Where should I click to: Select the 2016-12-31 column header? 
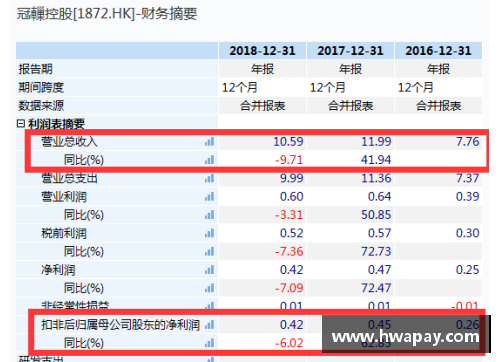tap(438, 51)
